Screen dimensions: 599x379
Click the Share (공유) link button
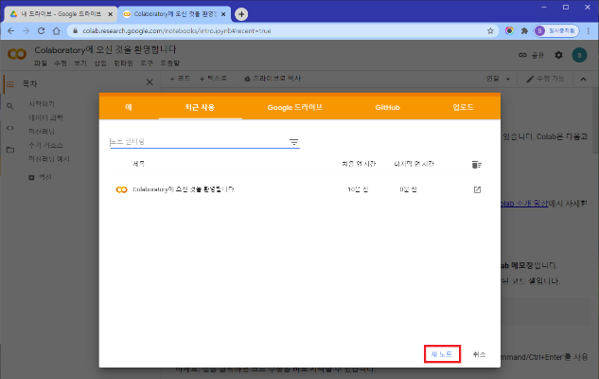(531, 55)
